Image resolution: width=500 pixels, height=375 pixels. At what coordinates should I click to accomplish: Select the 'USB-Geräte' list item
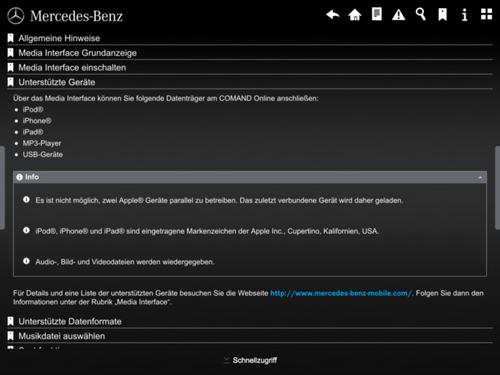point(43,155)
